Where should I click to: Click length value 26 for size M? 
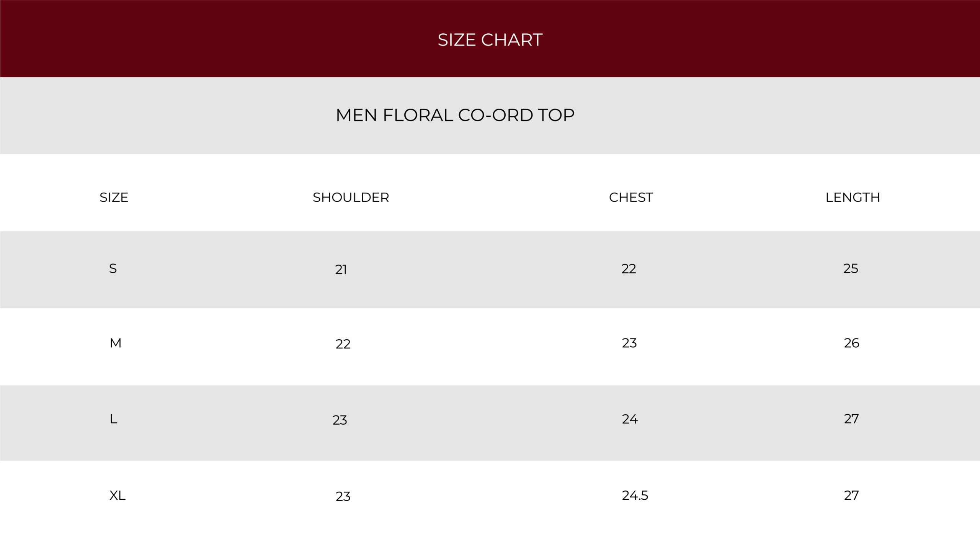(851, 343)
